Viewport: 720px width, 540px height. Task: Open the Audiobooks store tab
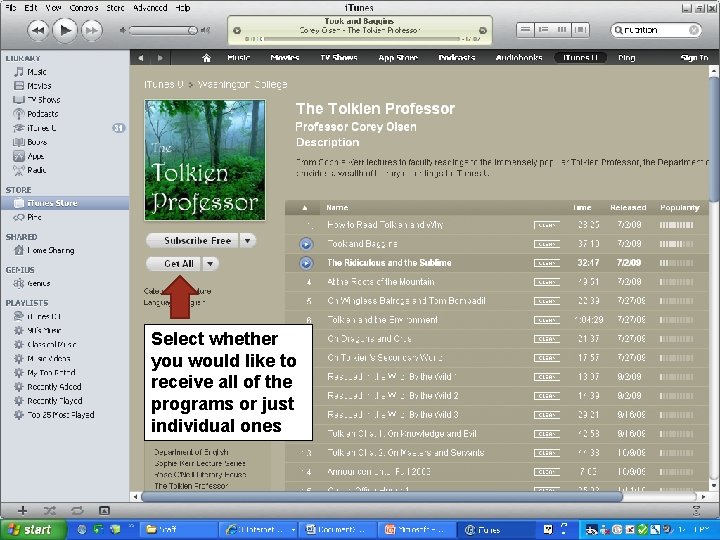tap(519, 58)
